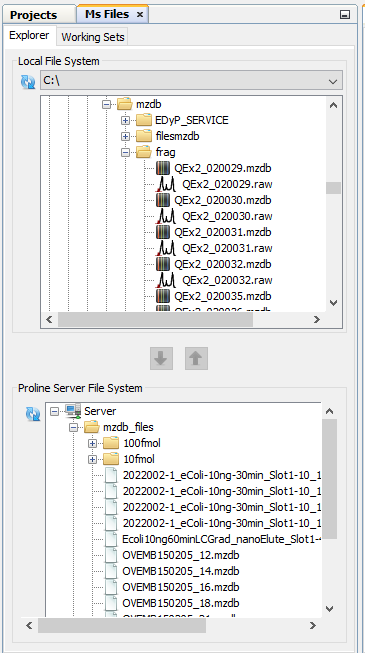Screen dimensions: 365x653
Task: Click the mzdb_files folder icon
Action: [92, 427]
